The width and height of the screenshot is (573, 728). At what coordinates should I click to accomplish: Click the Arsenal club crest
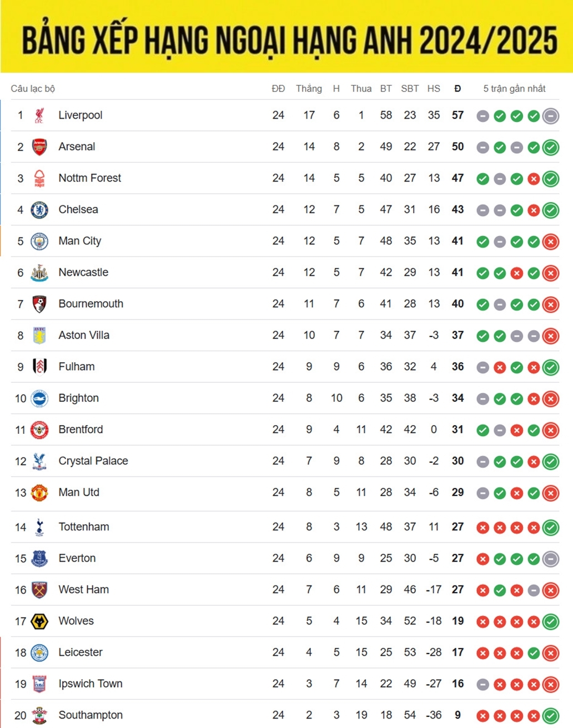(x=39, y=147)
